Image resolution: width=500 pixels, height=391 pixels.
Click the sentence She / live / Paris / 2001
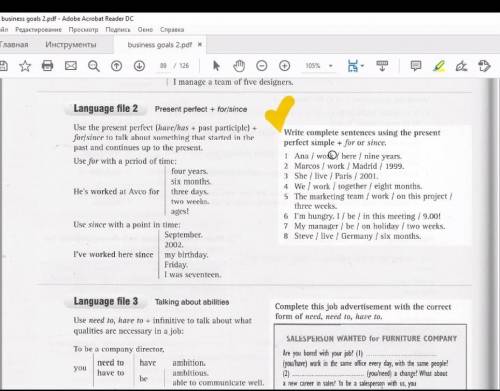(336, 176)
